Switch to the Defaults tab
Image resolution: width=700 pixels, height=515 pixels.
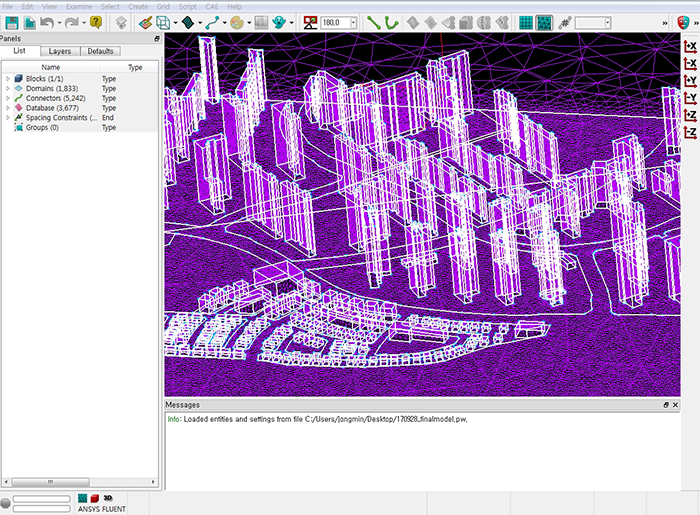100,51
